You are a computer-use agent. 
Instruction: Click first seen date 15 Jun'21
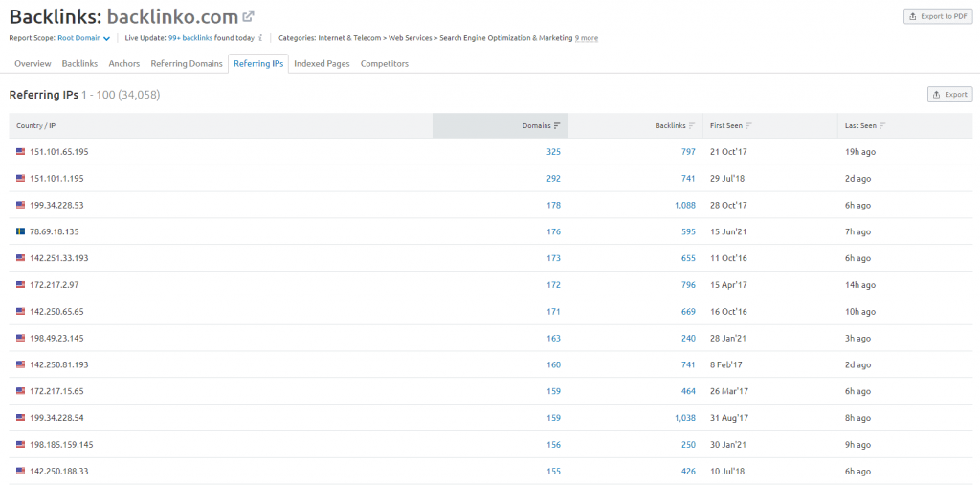coord(728,231)
